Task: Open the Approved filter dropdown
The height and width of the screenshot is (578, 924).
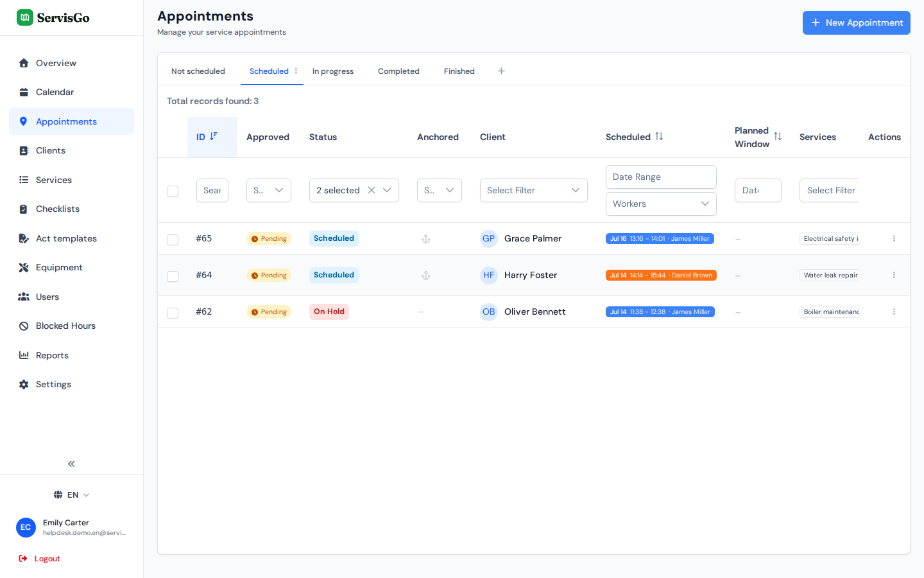Action: (269, 190)
